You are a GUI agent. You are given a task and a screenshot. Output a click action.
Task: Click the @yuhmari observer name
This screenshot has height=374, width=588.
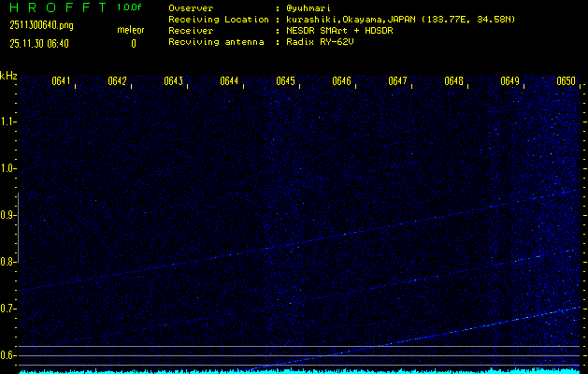(308, 7)
